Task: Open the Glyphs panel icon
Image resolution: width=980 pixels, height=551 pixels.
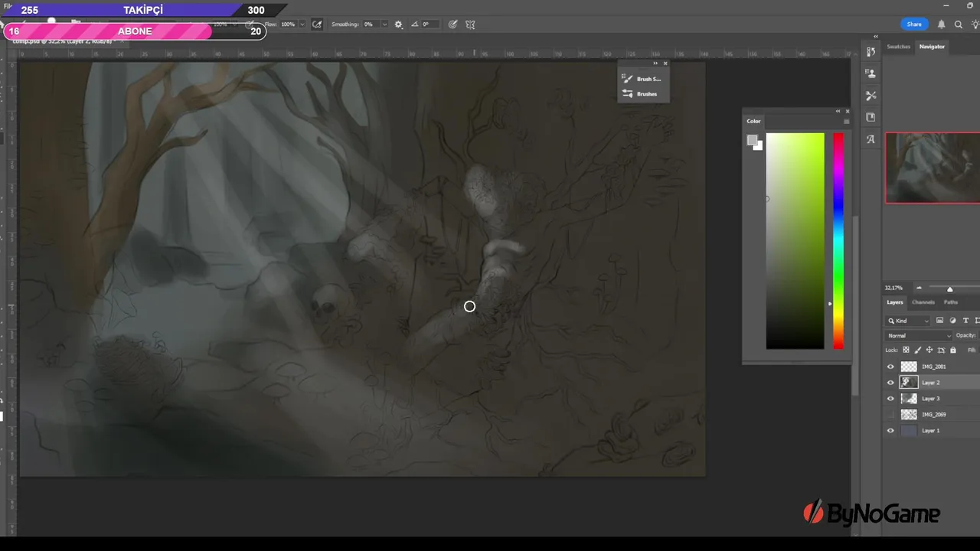Action: [x=871, y=139]
